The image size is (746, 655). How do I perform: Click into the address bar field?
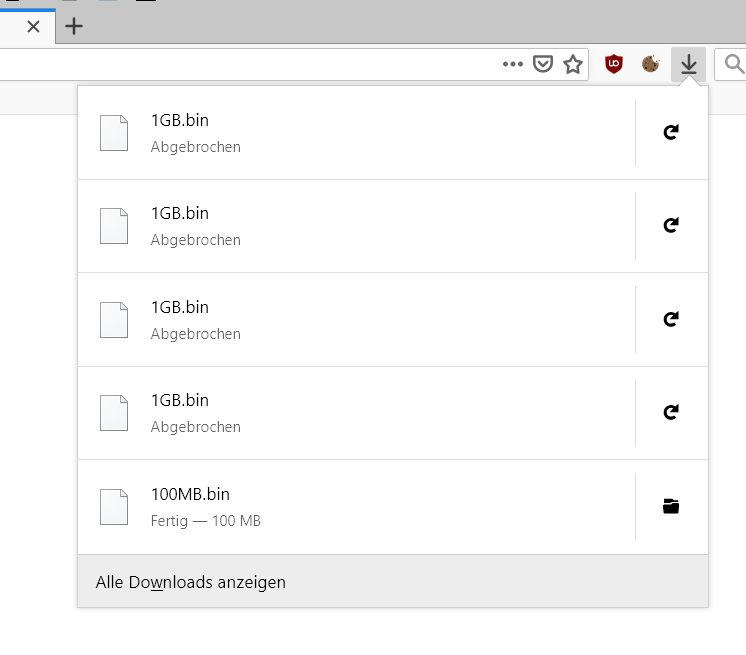pyautogui.click(x=250, y=65)
